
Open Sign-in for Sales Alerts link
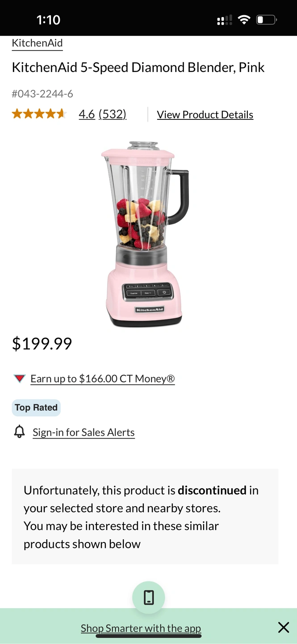pyautogui.click(x=84, y=432)
